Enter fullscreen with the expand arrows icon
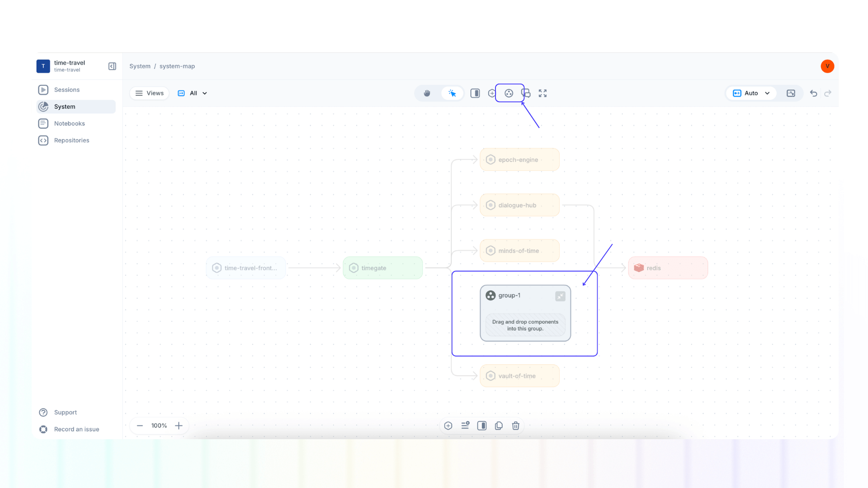Viewport: 868px width, 488px height. tap(542, 93)
